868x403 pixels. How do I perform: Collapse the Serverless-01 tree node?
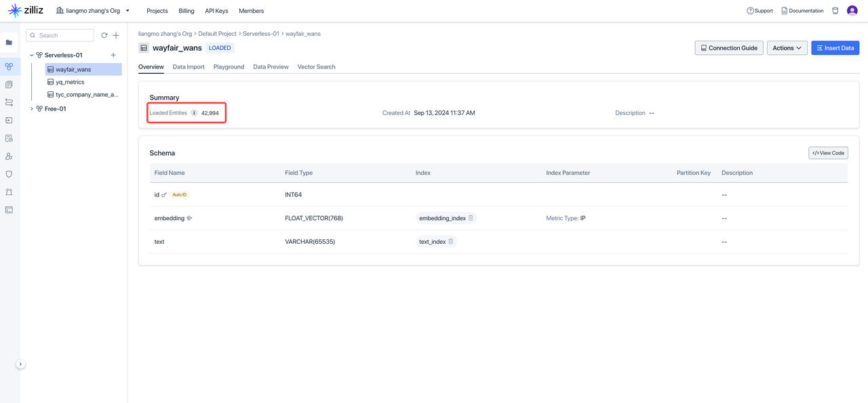tap(32, 56)
